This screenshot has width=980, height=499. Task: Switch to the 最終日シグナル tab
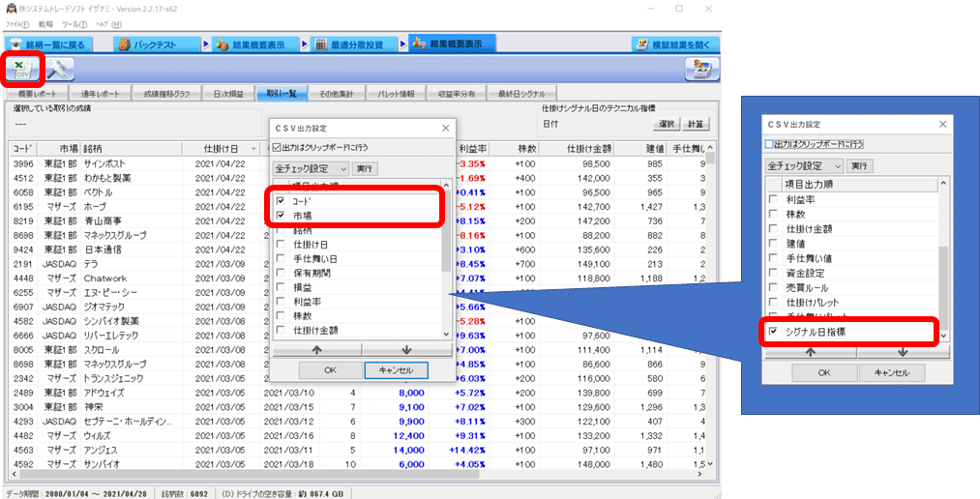point(521,94)
